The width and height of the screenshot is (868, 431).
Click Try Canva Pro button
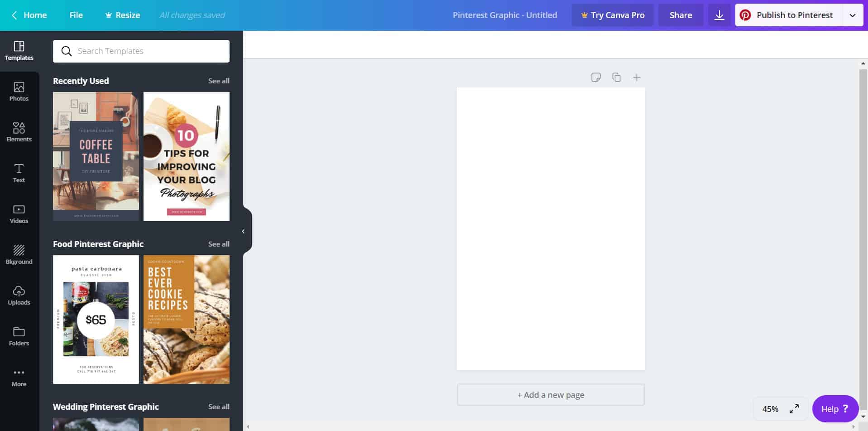[613, 15]
